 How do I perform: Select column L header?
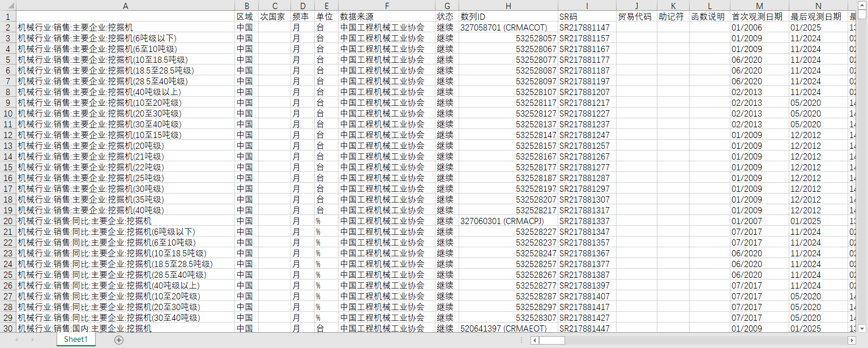click(x=709, y=5)
